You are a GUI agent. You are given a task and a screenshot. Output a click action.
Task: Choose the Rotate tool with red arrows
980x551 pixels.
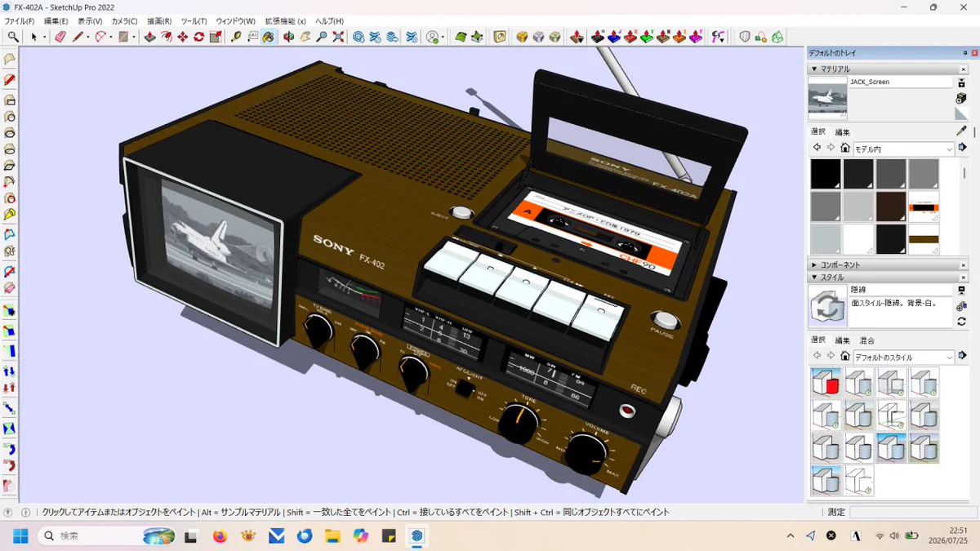[x=198, y=37]
